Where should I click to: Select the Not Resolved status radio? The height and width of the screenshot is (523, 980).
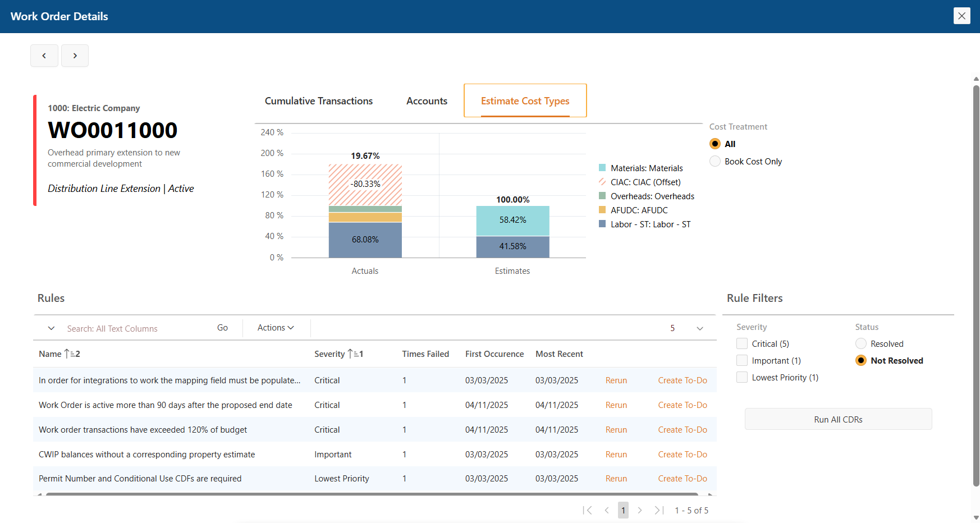pos(861,360)
